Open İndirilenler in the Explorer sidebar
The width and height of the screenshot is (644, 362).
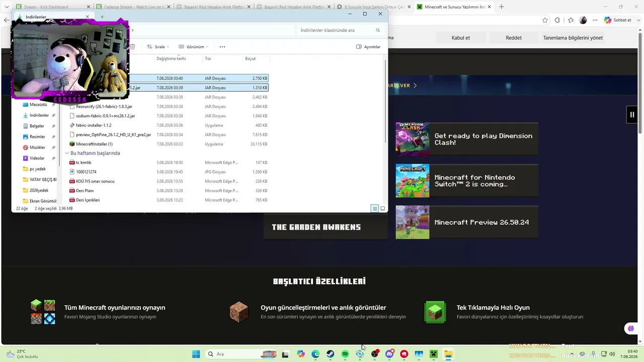38,115
